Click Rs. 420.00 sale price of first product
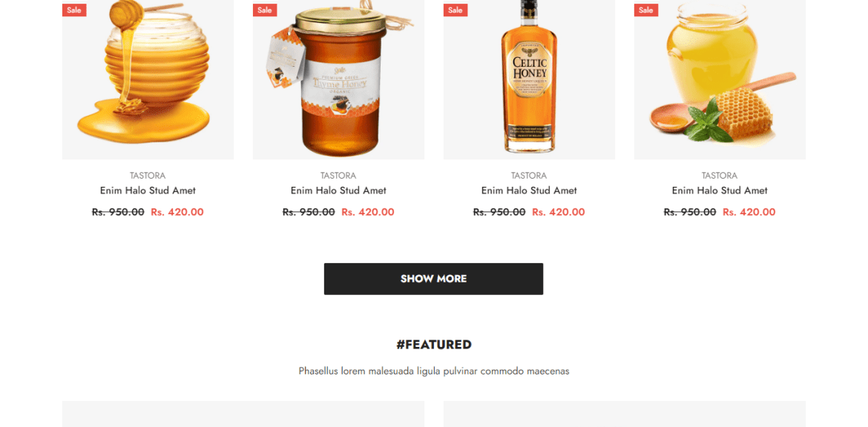The height and width of the screenshot is (427, 868). pos(177,212)
